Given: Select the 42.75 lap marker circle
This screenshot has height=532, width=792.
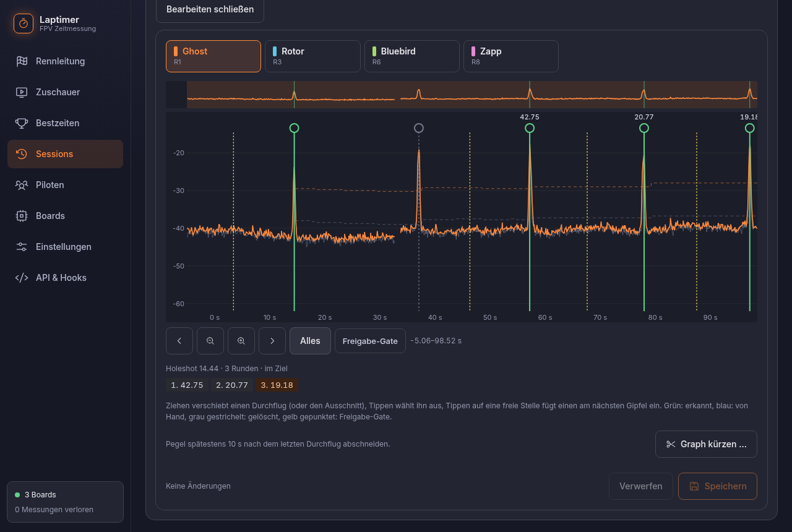Looking at the screenshot, I should (530, 128).
